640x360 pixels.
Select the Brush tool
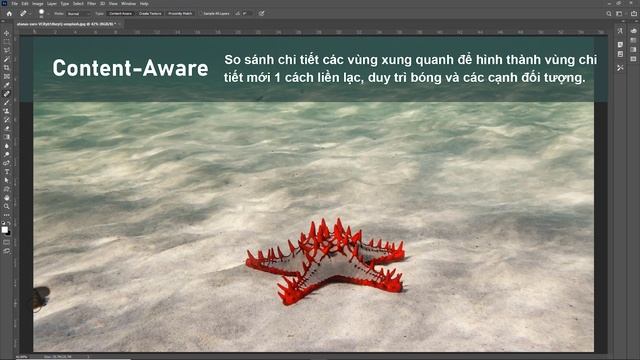pyautogui.click(x=7, y=102)
